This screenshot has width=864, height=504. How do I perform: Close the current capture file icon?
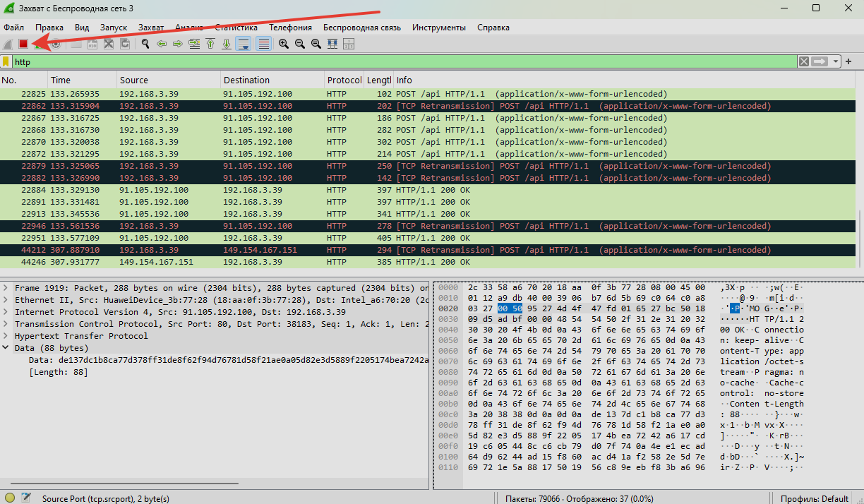[x=109, y=44]
